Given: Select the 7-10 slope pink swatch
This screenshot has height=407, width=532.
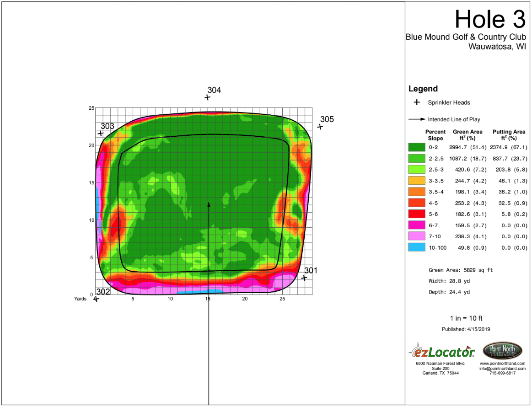Looking at the screenshot, I should coord(417,236).
